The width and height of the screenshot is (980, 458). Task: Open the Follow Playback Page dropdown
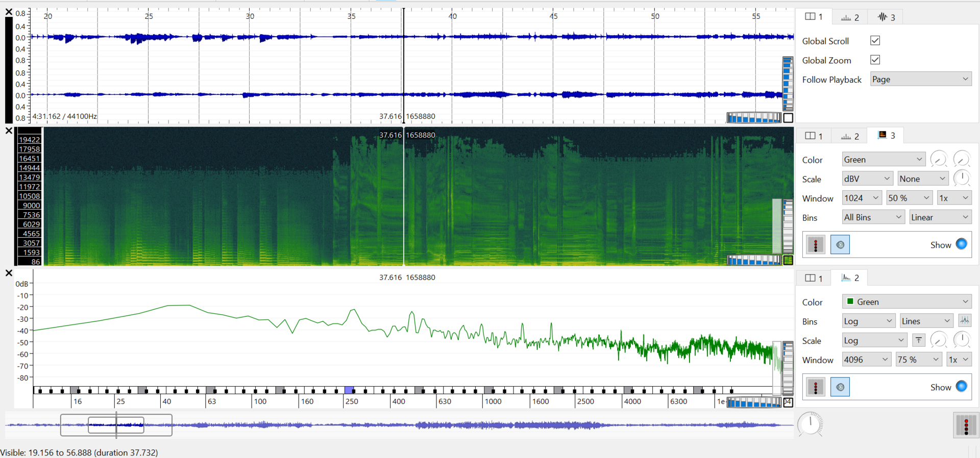(921, 79)
